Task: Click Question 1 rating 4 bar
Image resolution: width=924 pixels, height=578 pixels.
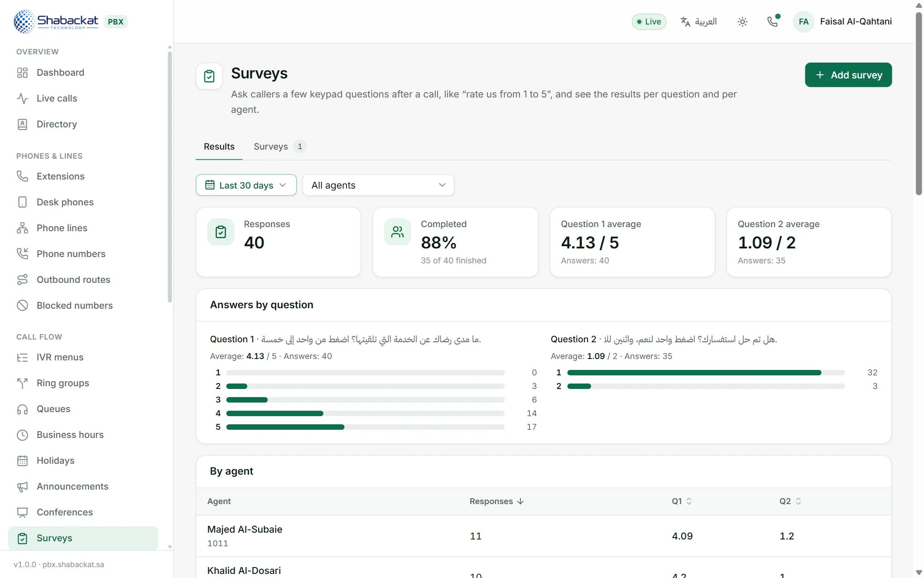Action: [x=365, y=413]
